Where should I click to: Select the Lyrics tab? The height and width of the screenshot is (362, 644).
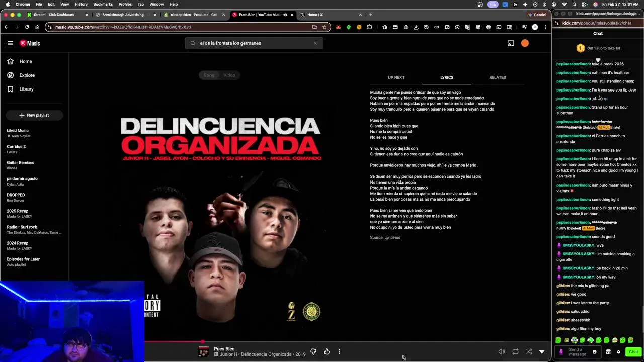click(447, 78)
